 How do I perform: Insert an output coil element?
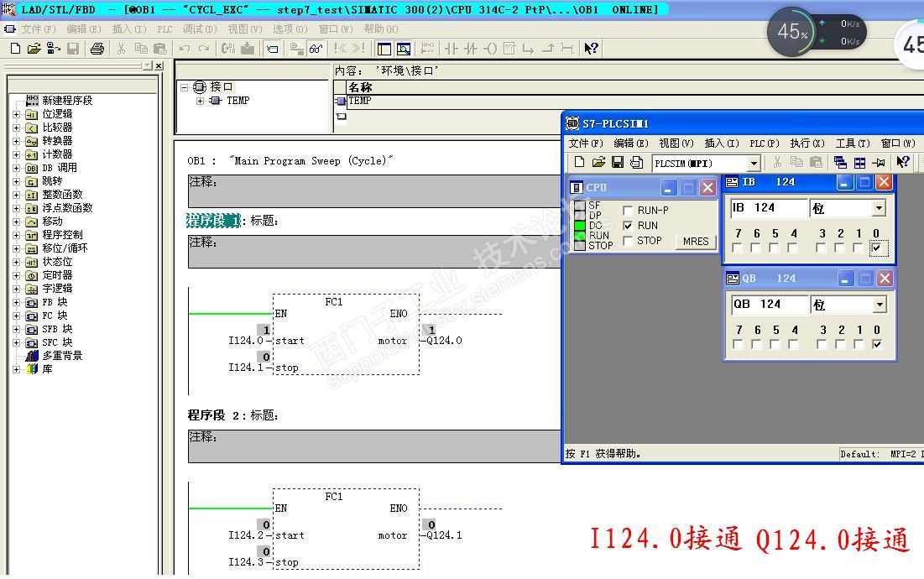(x=490, y=49)
